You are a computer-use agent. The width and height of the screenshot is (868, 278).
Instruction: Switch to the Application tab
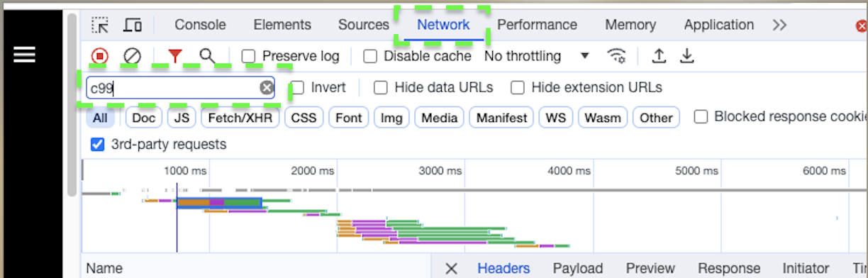pos(718,25)
